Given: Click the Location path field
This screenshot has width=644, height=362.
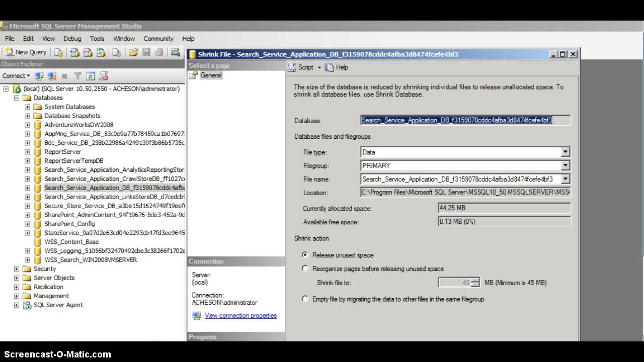Looking at the screenshot, I should (x=466, y=193).
